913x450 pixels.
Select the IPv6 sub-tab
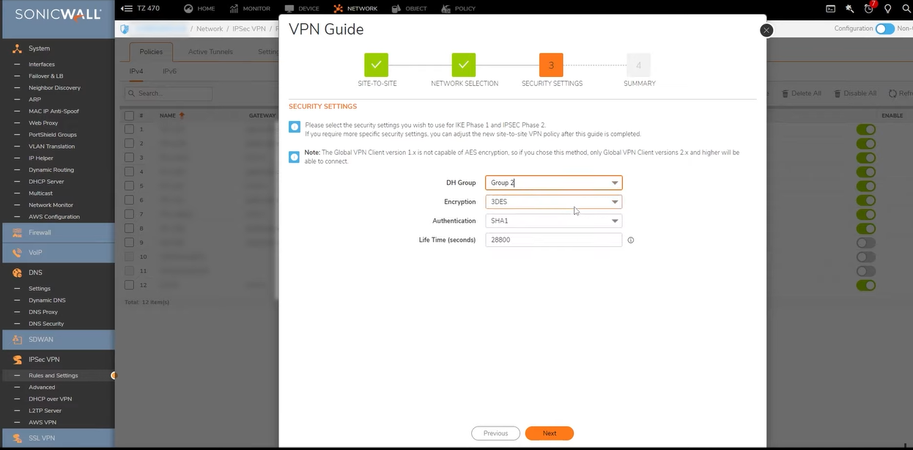pyautogui.click(x=169, y=71)
